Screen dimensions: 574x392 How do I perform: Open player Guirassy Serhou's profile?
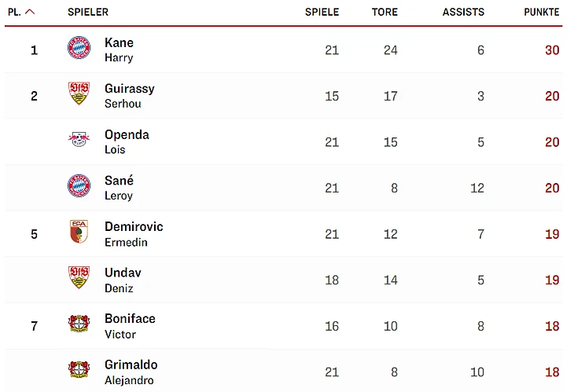click(129, 95)
